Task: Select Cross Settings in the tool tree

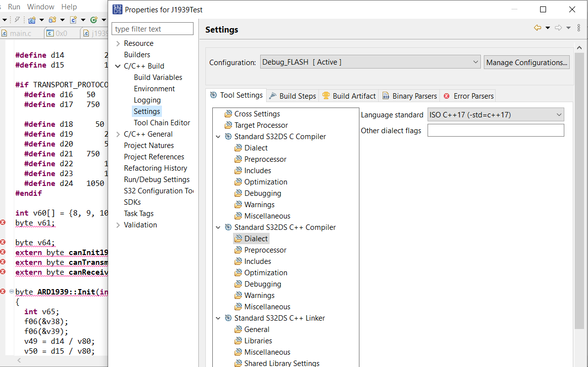Action: (257, 114)
